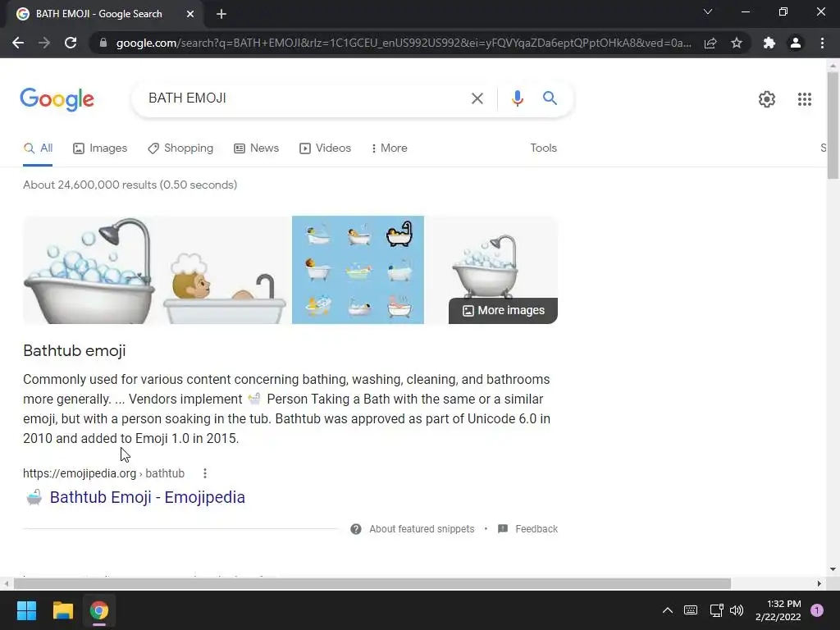Open blue grid of bathtub emojis image
Viewport: 840px width, 630px height.
[x=358, y=270]
